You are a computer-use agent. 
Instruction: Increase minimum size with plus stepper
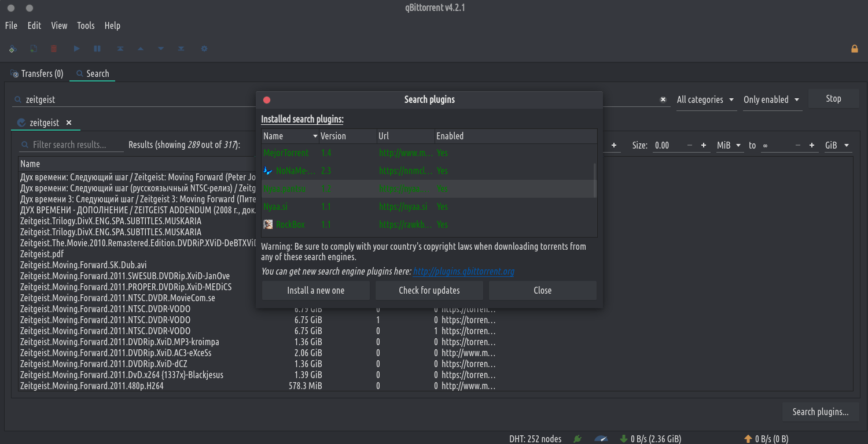704,145
